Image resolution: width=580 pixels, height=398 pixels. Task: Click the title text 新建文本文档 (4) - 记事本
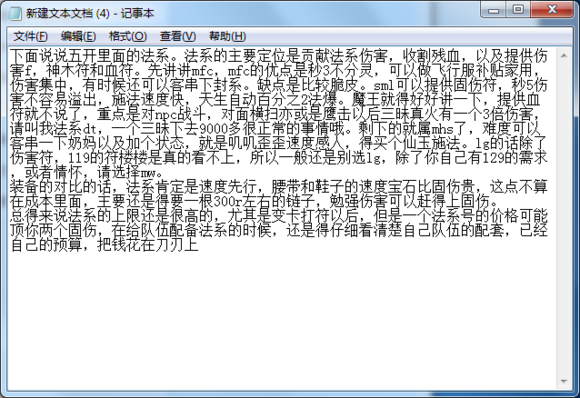click(90, 13)
